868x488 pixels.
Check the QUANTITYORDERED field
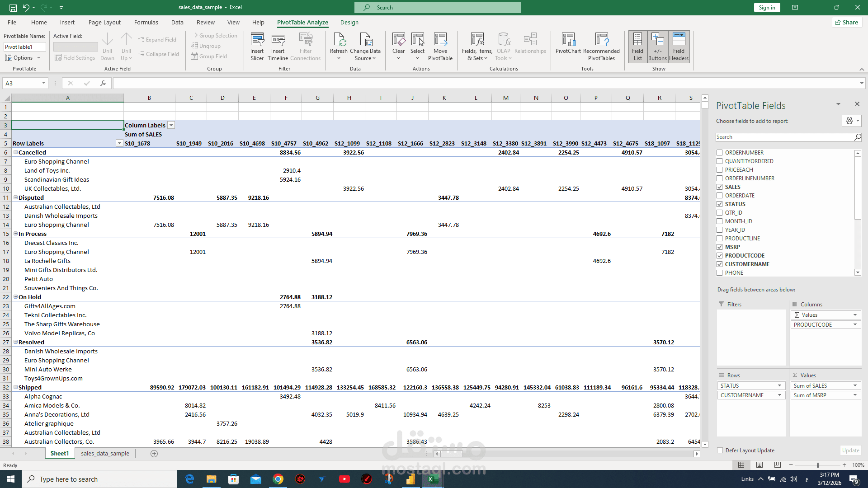pyautogui.click(x=719, y=161)
